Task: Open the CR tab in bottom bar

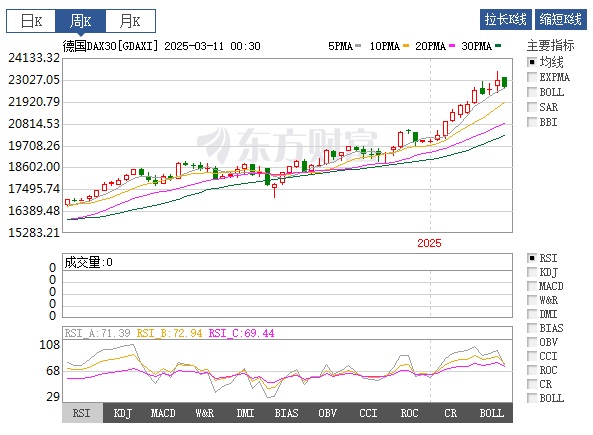Action: point(450,413)
